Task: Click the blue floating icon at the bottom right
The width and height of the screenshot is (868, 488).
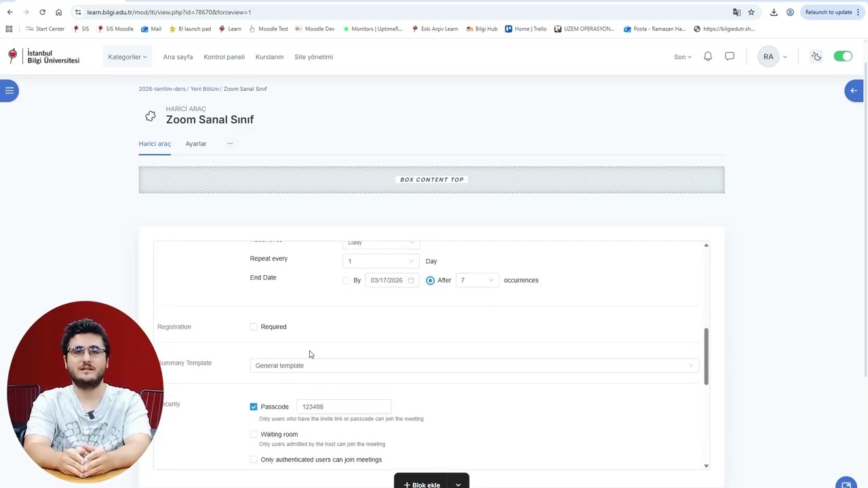Action: (x=846, y=484)
